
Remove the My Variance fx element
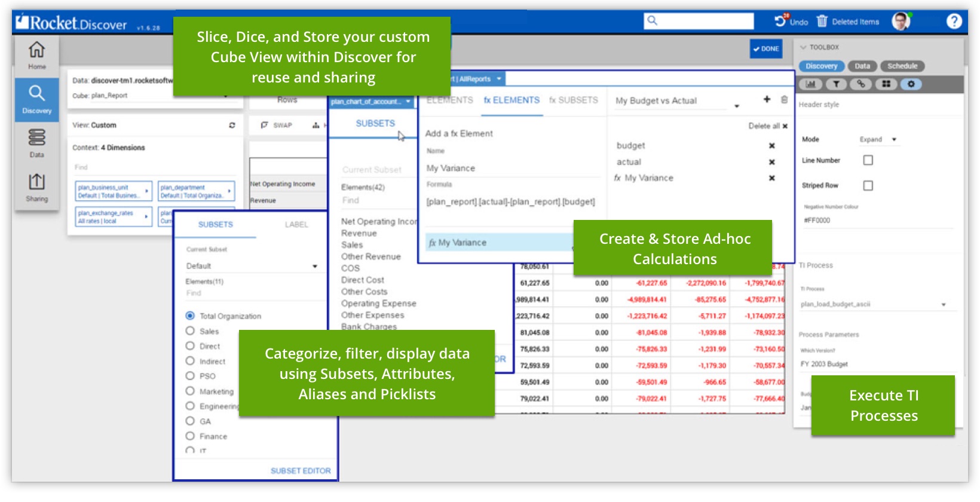[x=771, y=178]
